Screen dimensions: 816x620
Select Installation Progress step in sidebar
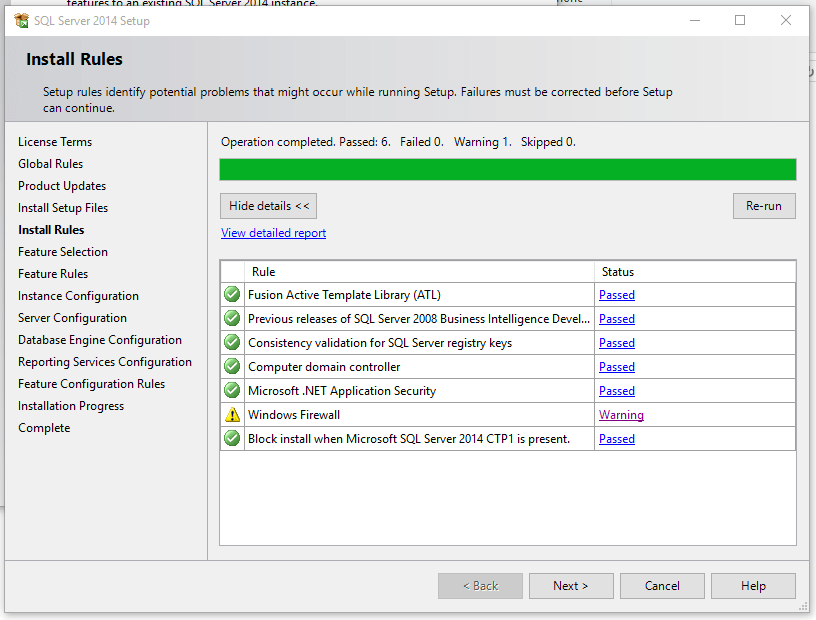coord(71,406)
